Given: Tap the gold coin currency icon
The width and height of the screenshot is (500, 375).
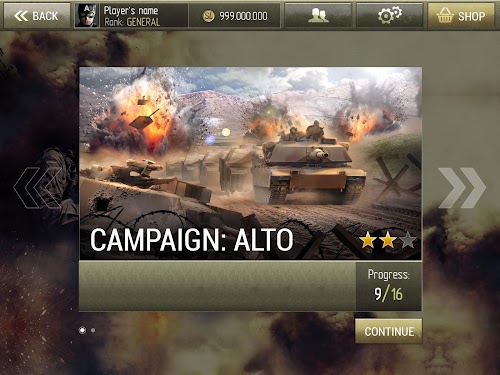Looking at the screenshot, I should 208,16.
